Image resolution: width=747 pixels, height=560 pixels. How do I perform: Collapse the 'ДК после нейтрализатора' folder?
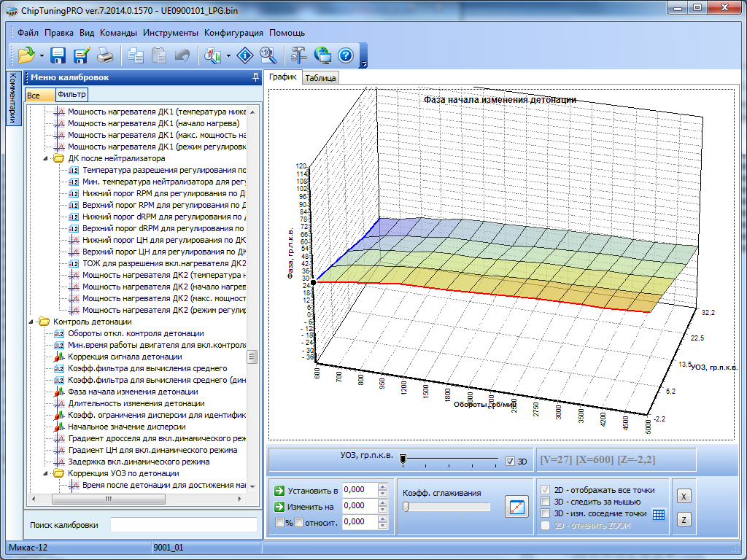[x=46, y=158]
